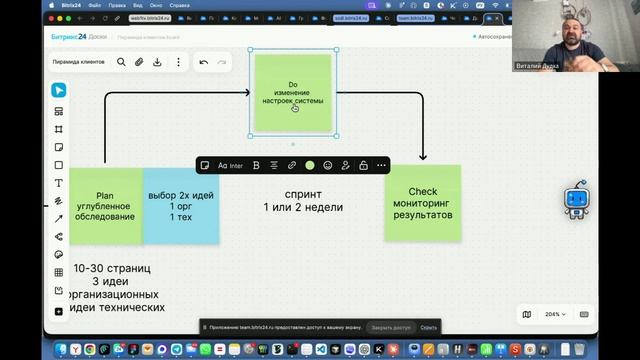Search the board with magnifier icon
The width and height of the screenshot is (640, 360).
pos(121,62)
